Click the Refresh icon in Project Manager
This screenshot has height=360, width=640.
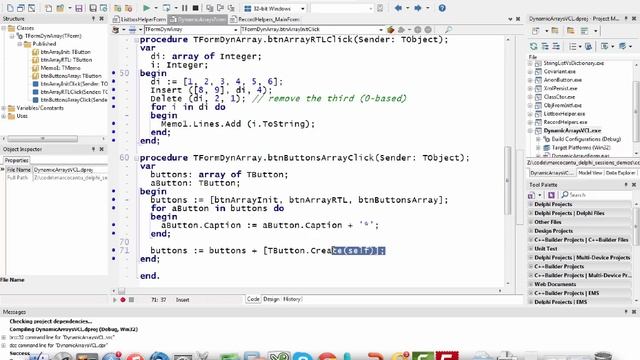[x=533, y=46]
